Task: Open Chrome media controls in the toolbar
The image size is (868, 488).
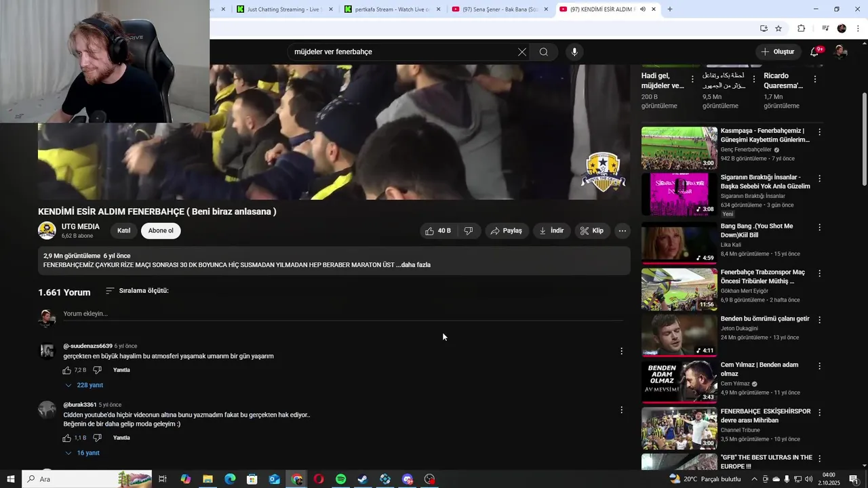Action: (x=825, y=28)
